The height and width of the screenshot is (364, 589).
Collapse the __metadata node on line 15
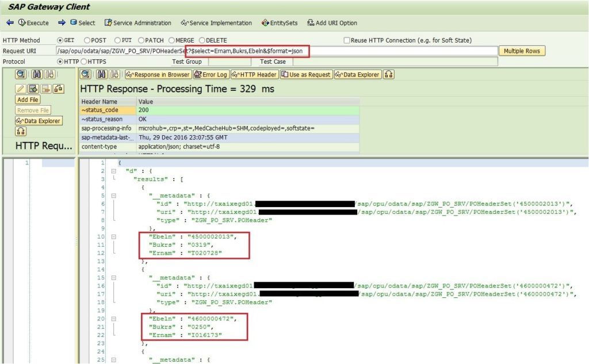[x=113, y=278]
